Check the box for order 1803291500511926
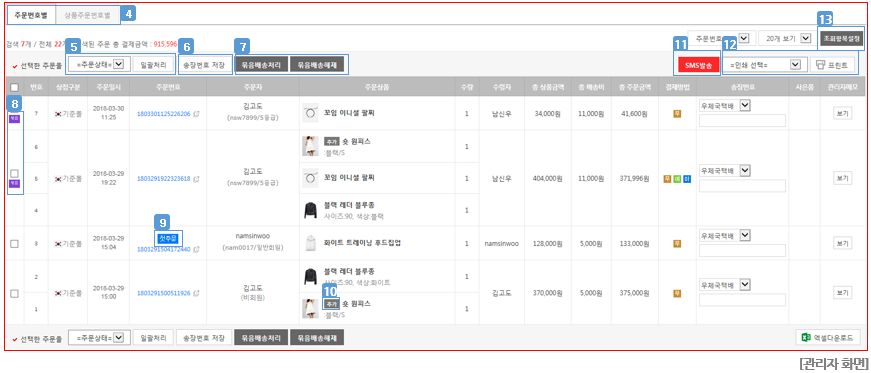 [14, 293]
